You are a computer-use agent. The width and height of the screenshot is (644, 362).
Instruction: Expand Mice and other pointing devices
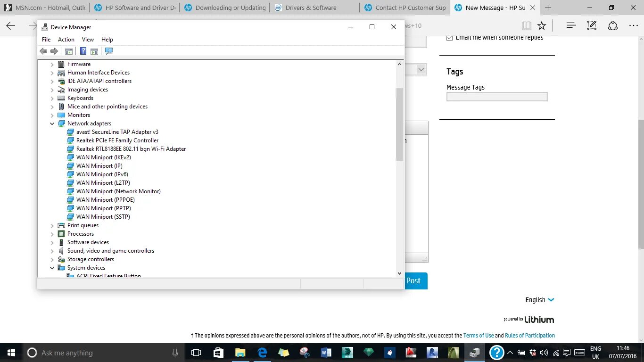pyautogui.click(x=52, y=107)
